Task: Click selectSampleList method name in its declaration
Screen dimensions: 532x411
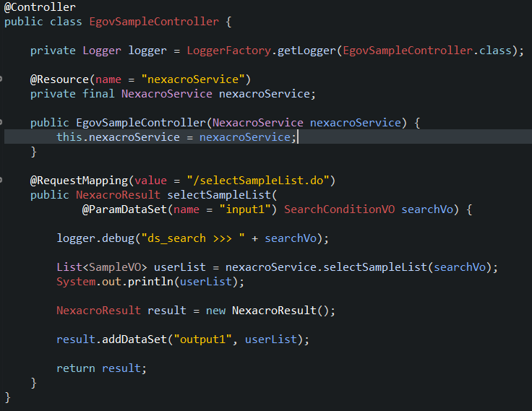Action: click(219, 195)
